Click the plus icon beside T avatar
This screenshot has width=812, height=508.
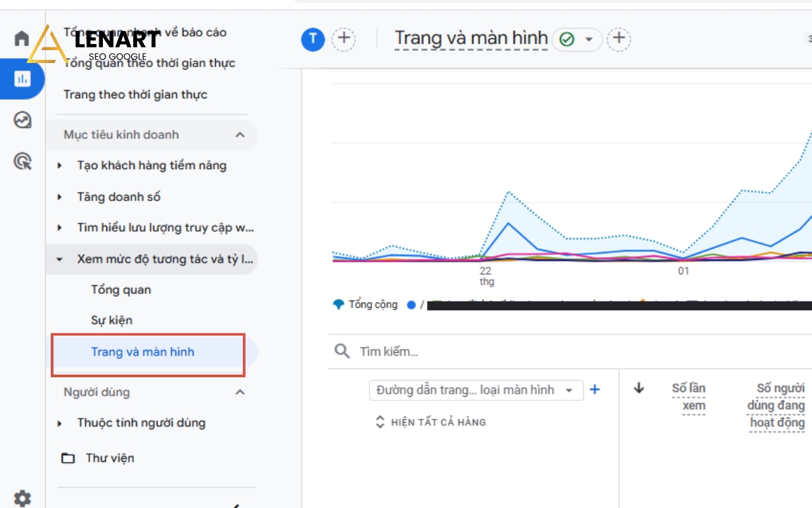point(344,39)
